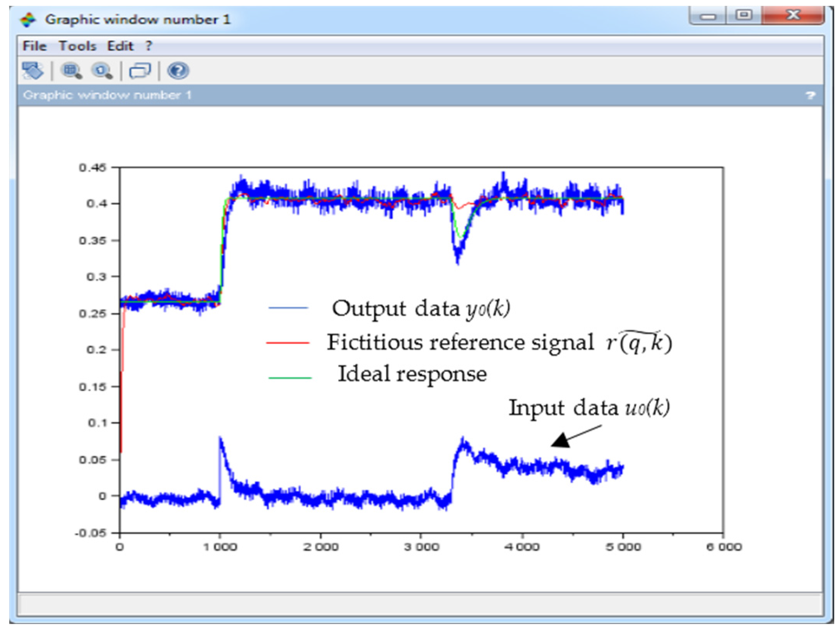Select the rotation tool in the toolbar
Image resolution: width=840 pixels, height=635 pixels.
[x=33, y=71]
